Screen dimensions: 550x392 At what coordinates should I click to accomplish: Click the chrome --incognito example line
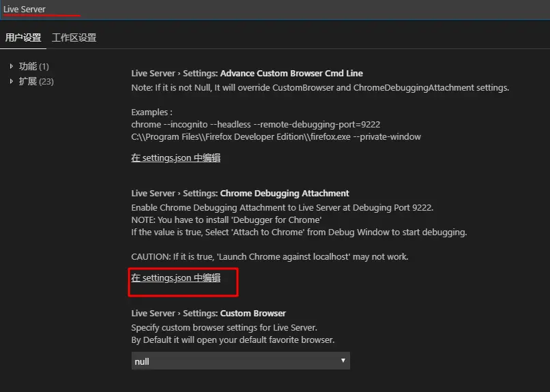[x=256, y=124]
